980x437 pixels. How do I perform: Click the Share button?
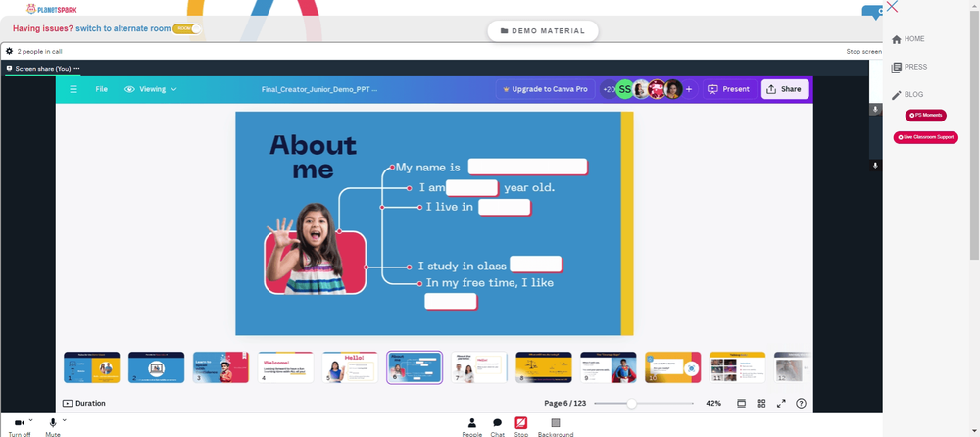[x=784, y=89]
